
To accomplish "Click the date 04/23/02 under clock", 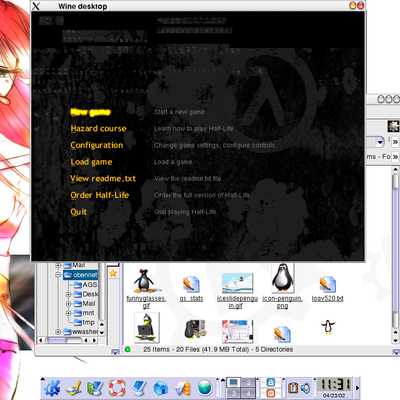I will point(334,395).
